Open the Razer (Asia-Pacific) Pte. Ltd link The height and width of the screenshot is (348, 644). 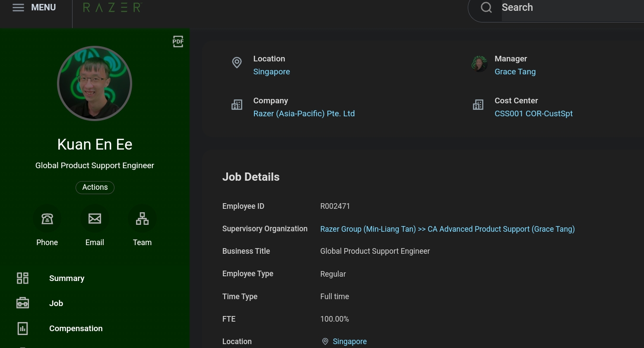pos(304,114)
